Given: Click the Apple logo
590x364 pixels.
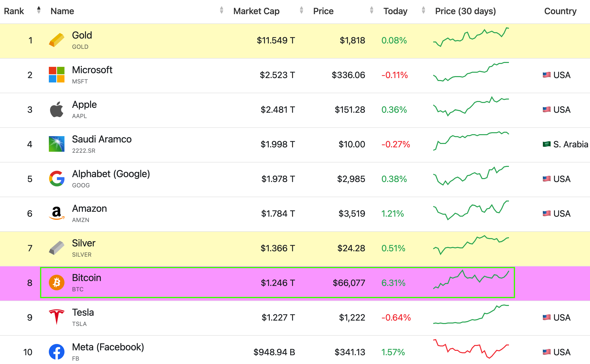Looking at the screenshot, I should [56, 110].
